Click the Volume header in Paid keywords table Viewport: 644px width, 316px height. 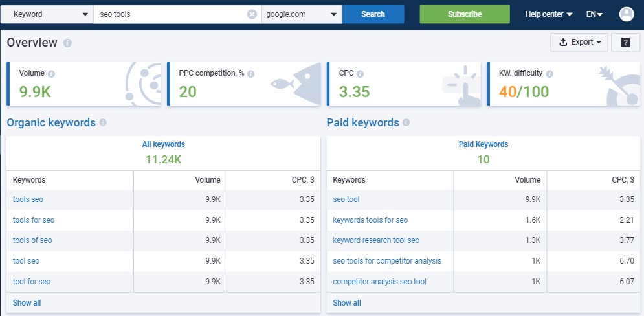point(527,180)
